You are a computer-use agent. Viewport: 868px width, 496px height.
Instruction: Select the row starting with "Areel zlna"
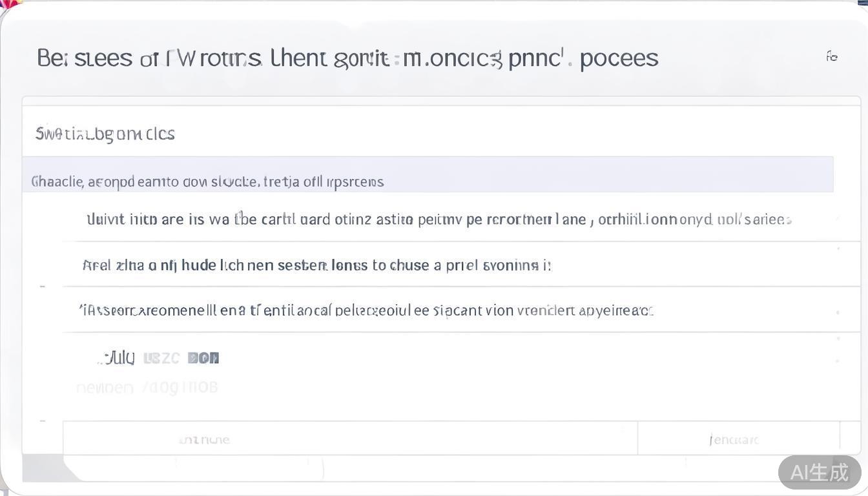click(316, 265)
